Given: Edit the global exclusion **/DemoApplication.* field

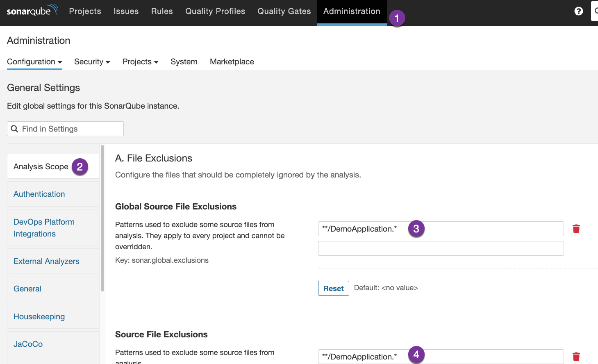Looking at the screenshot, I should pos(441,229).
